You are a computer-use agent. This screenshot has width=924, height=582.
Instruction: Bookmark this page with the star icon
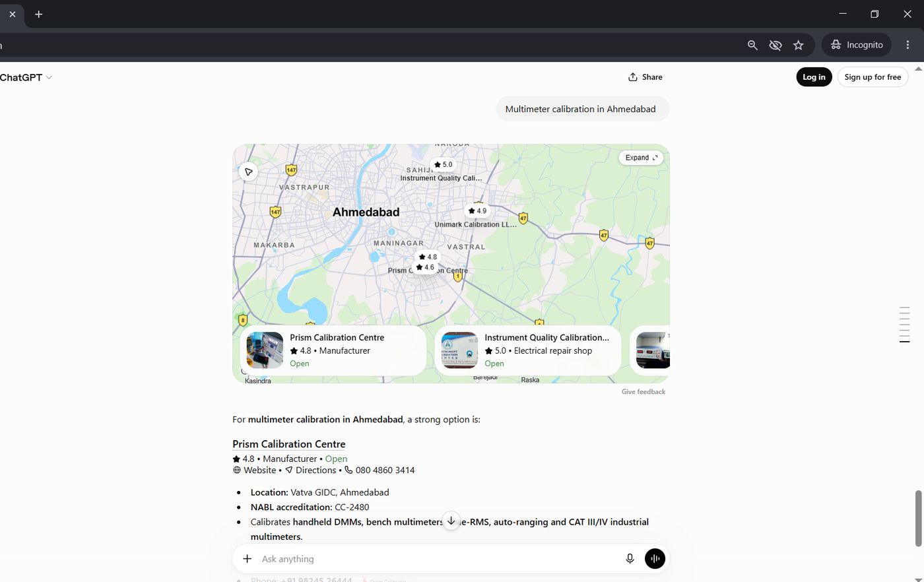(x=799, y=45)
